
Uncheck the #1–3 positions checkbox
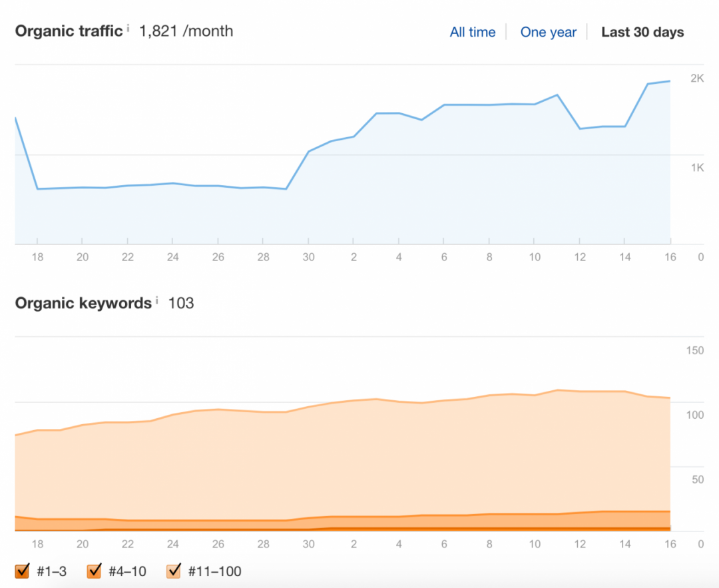click(23, 571)
